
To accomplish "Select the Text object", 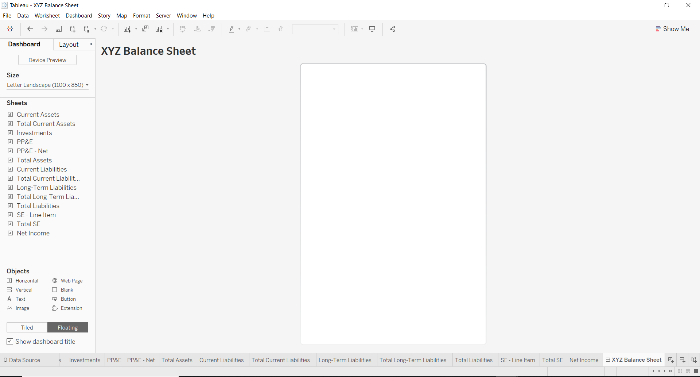I will [16, 299].
